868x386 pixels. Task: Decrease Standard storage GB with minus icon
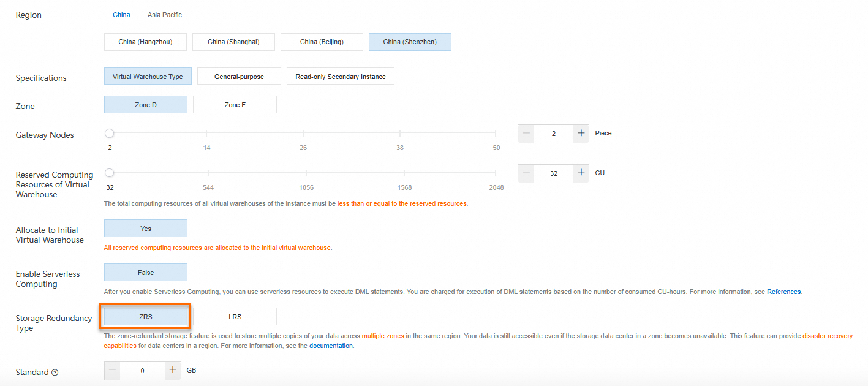coord(112,370)
